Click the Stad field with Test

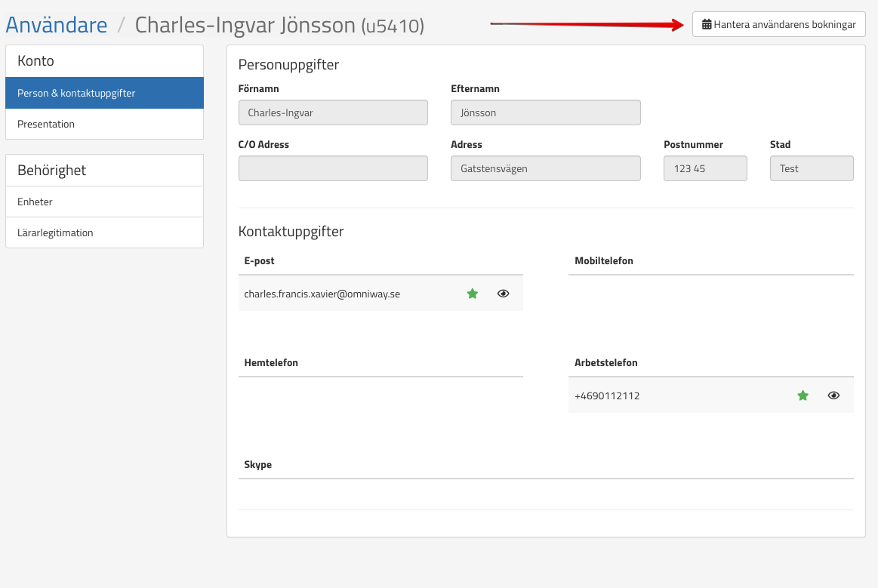click(x=812, y=168)
